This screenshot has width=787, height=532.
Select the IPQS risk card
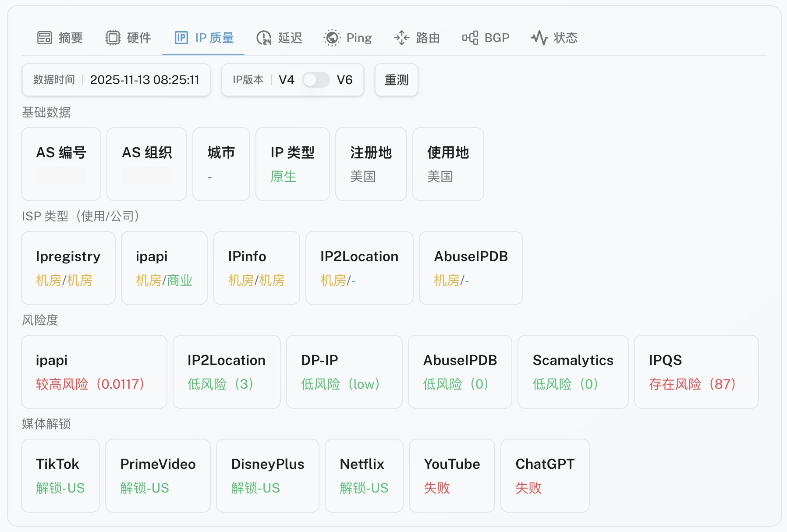696,372
